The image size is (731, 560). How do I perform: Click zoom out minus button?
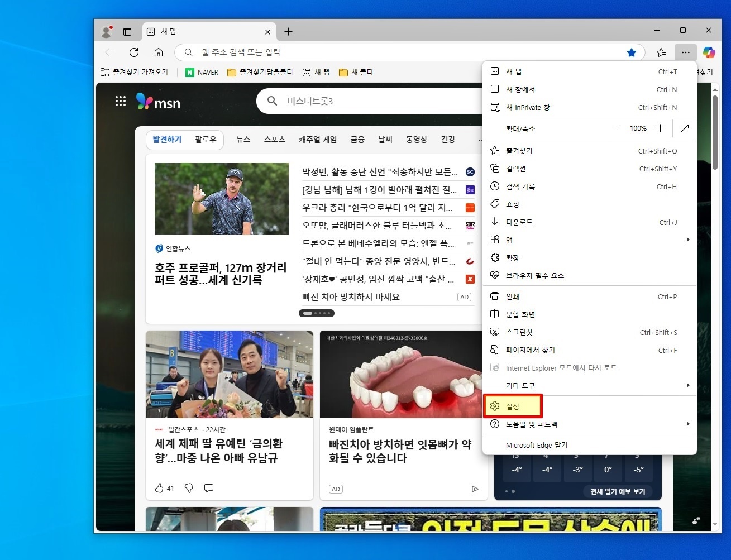[616, 128]
